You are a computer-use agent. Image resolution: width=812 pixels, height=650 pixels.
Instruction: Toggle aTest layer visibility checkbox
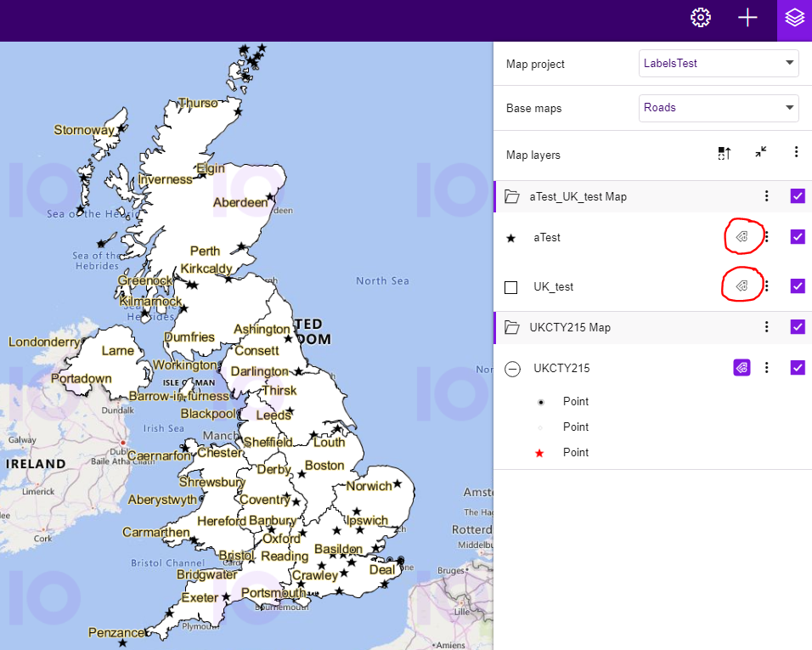798,237
